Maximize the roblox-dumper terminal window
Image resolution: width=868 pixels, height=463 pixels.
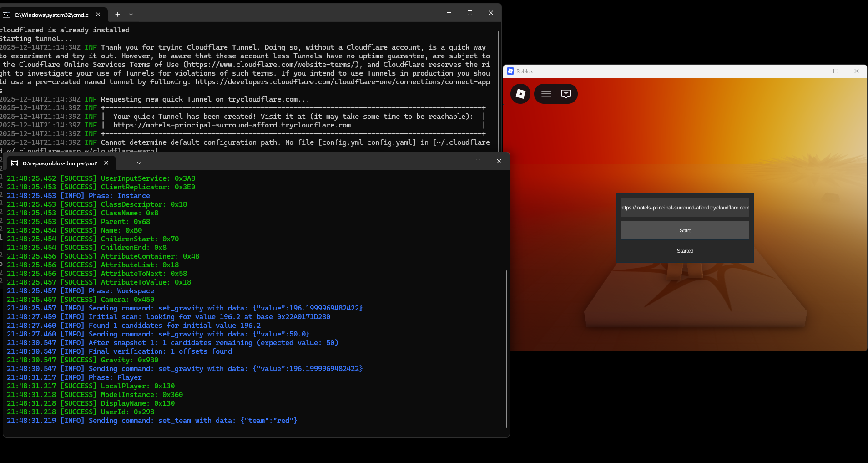(x=478, y=161)
